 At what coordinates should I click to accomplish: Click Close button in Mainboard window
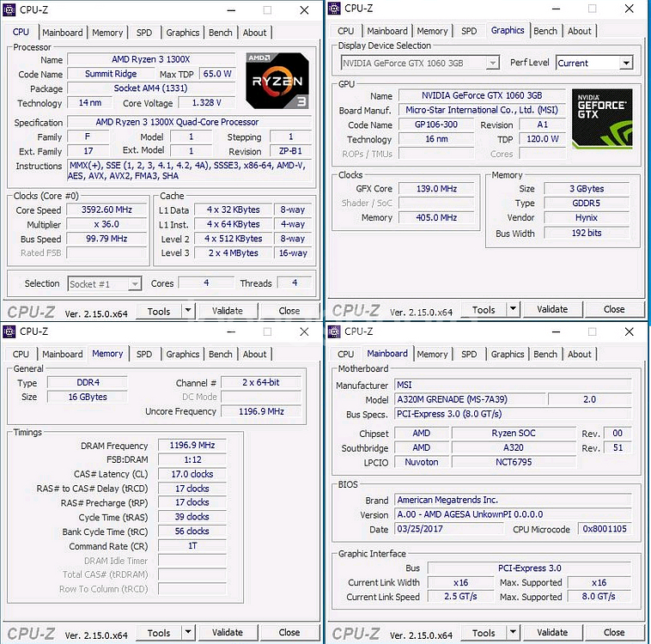pyautogui.click(x=614, y=632)
